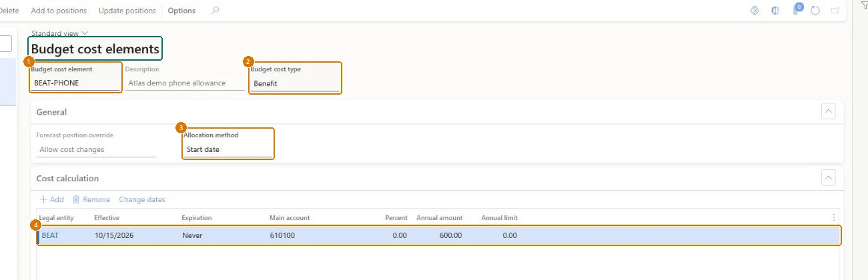
Task: Select the 600.00 annual amount cell
Action: [450, 235]
